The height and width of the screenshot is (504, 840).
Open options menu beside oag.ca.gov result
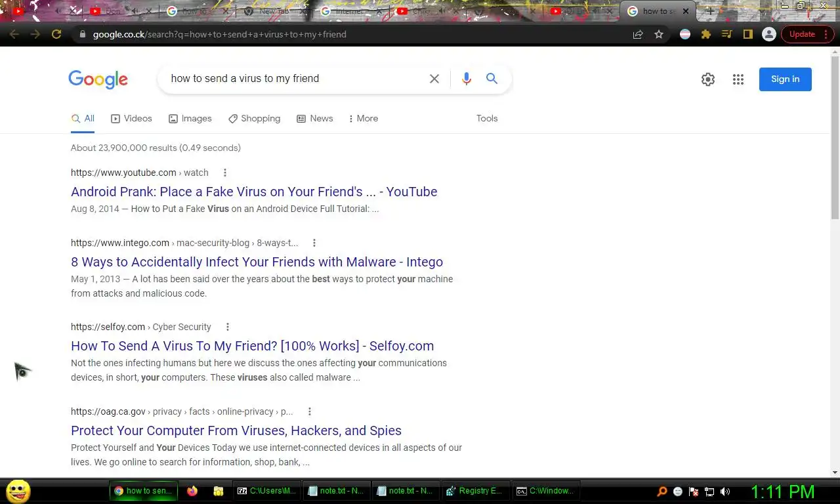coord(310,411)
